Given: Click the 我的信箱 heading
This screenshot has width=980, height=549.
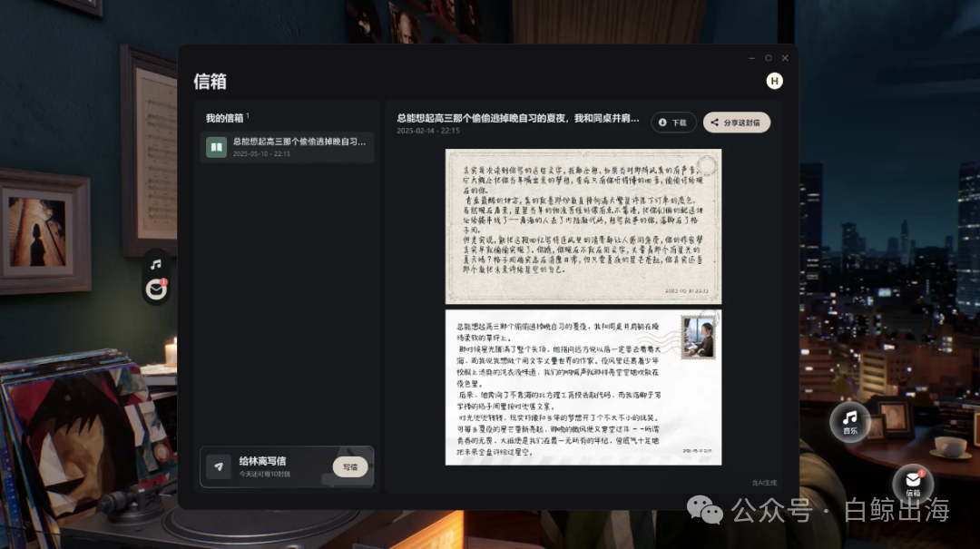Looking at the screenshot, I should pos(224,118).
